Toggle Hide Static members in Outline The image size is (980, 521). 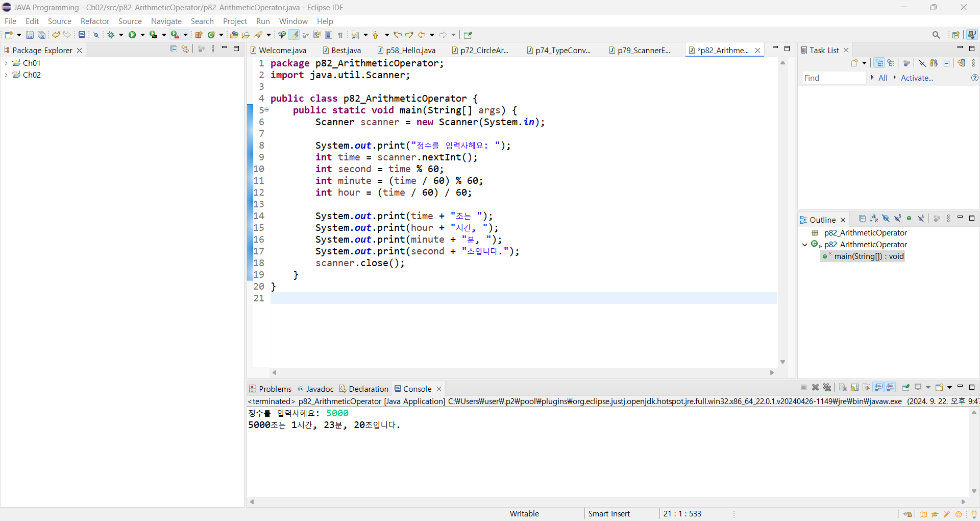pyautogui.click(x=897, y=219)
